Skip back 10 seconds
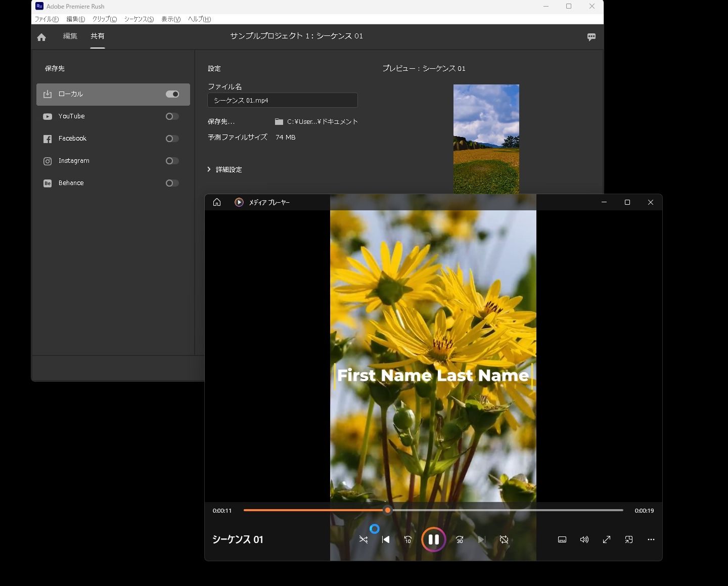728x586 pixels. 408,539
